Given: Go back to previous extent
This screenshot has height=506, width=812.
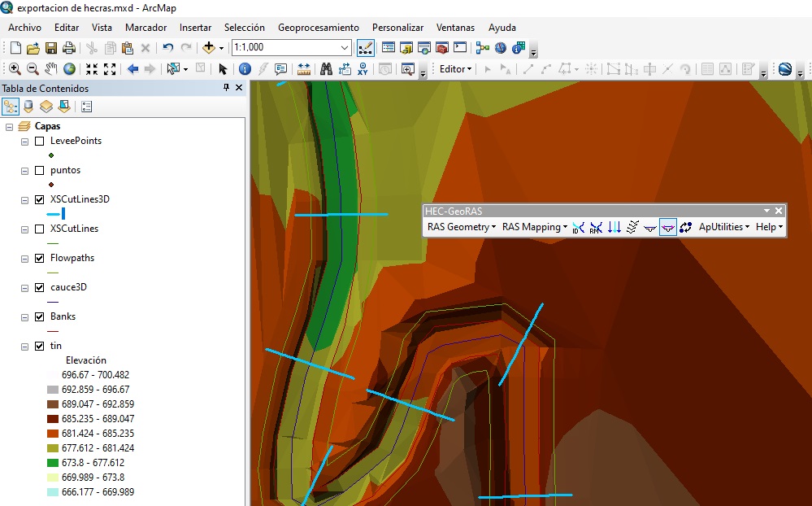Looking at the screenshot, I should point(132,69).
